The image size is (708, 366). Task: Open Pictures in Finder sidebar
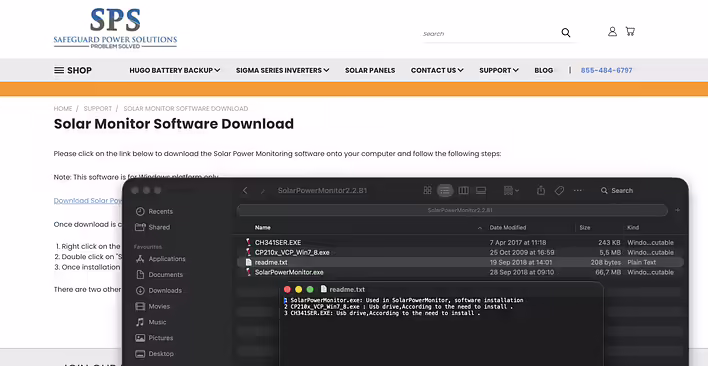[154, 338]
